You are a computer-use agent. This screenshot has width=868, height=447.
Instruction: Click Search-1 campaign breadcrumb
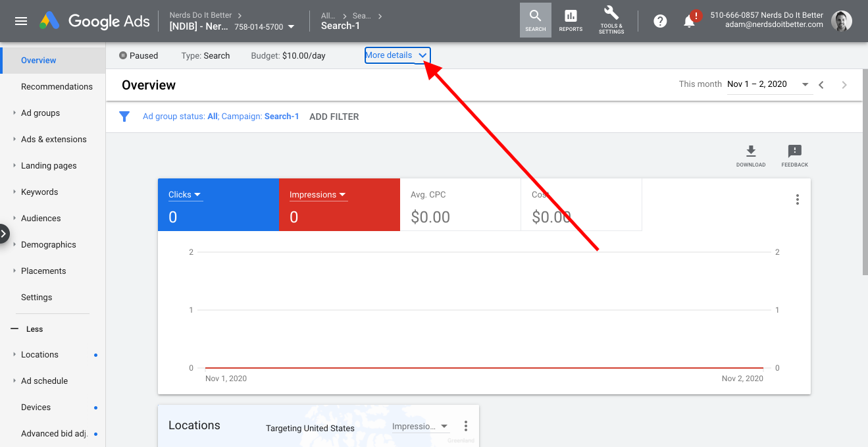click(x=340, y=26)
